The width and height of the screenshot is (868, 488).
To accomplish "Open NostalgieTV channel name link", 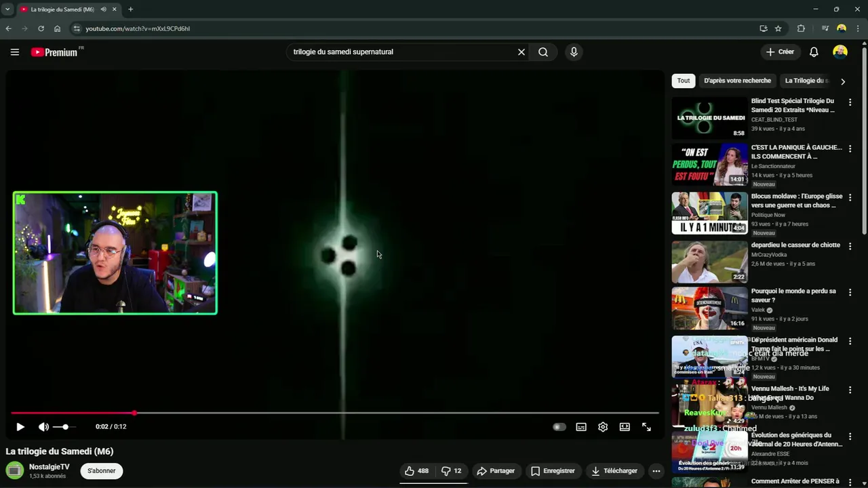I will [49, 467].
